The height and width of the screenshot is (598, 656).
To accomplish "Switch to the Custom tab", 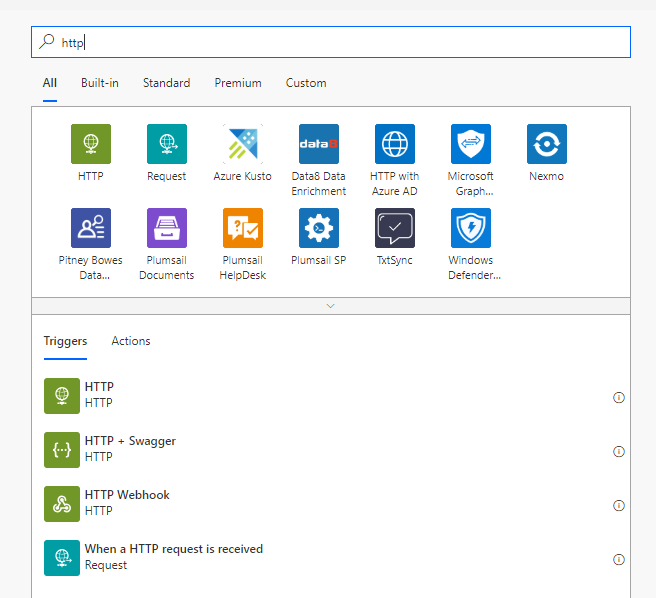I will point(306,83).
